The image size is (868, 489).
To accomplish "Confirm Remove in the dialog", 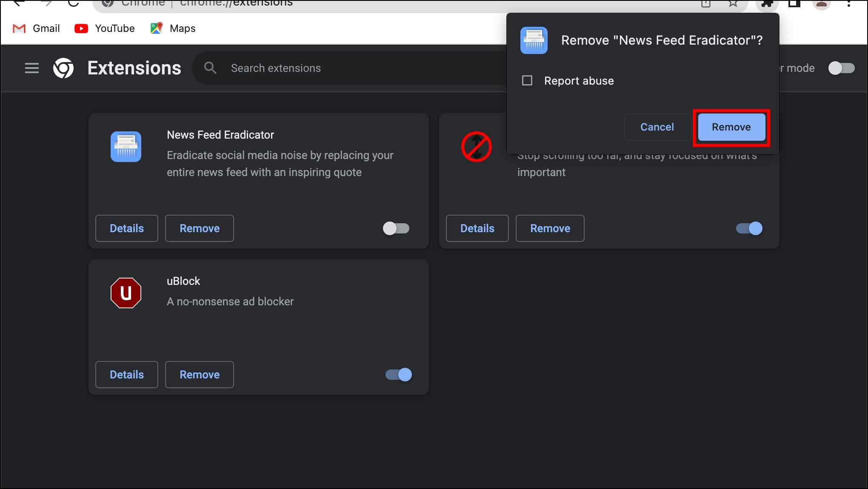I will click(731, 127).
